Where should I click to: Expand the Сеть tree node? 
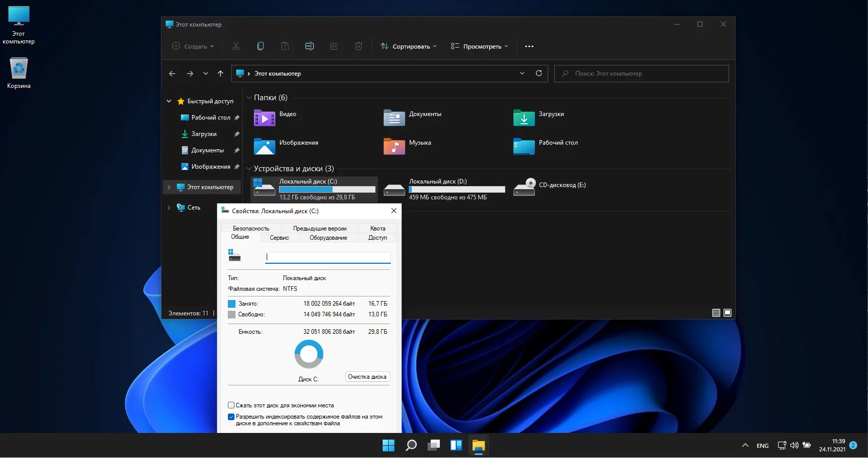click(x=169, y=208)
